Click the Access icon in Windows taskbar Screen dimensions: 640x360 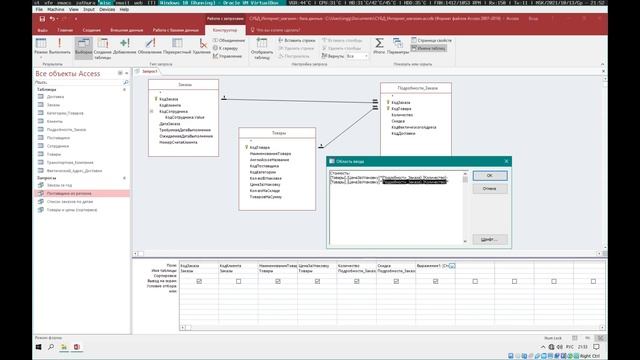[76, 347]
